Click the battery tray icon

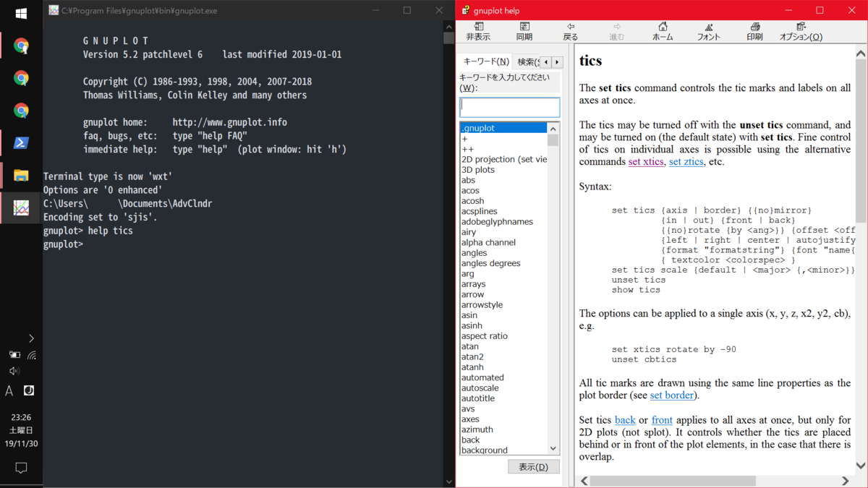tap(14, 355)
